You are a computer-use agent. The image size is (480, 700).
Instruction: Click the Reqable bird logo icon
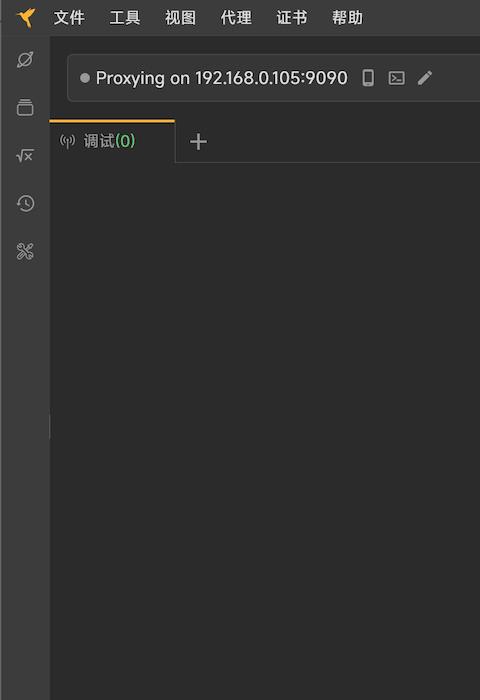pos(26,18)
